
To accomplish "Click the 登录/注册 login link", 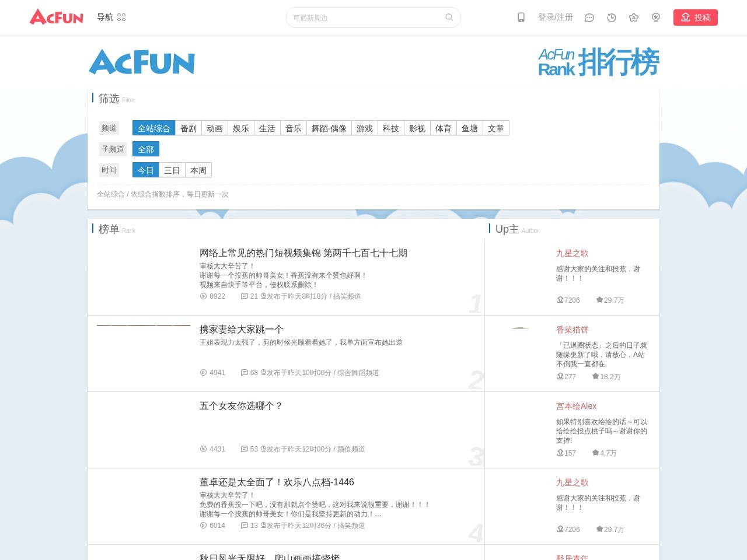I will (x=555, y=17).
